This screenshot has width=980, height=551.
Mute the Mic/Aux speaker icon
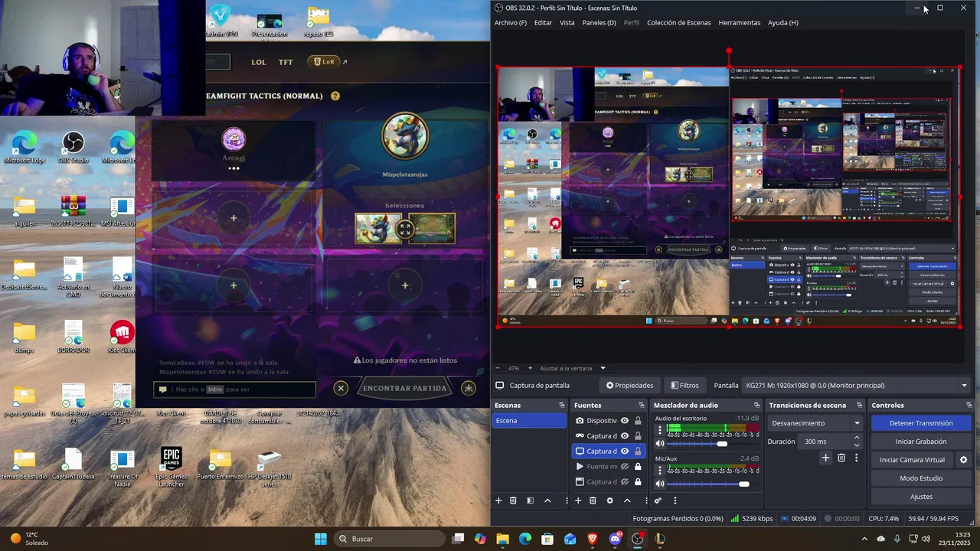pos(660,484)
